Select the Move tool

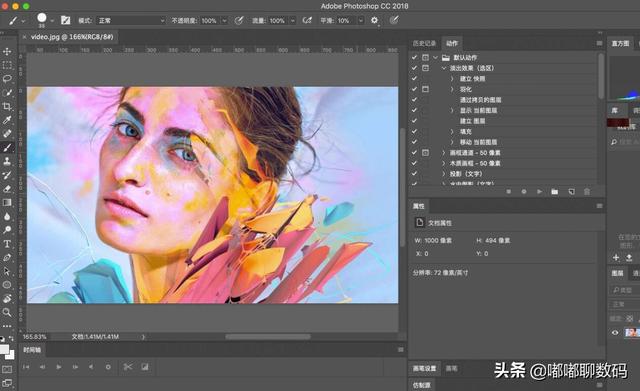pos(7,51)
